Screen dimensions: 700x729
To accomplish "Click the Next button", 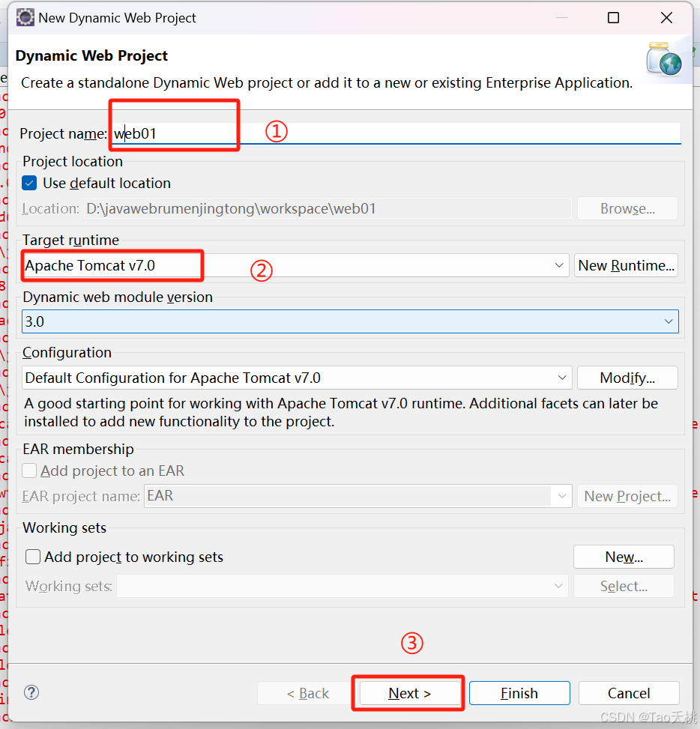I will click(410, 693).
